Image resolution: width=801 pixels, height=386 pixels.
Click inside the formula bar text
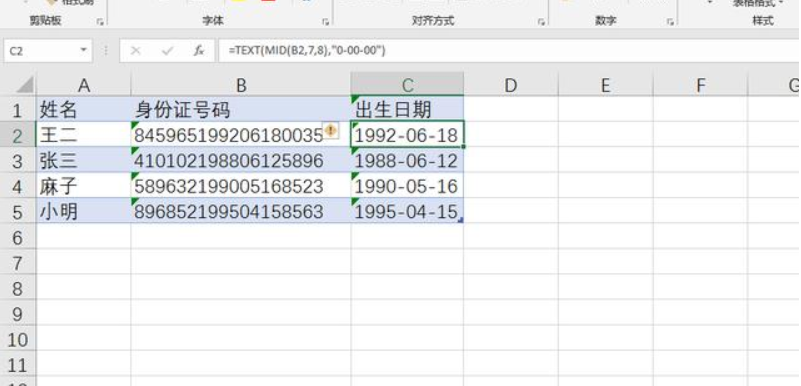point(307,51)
